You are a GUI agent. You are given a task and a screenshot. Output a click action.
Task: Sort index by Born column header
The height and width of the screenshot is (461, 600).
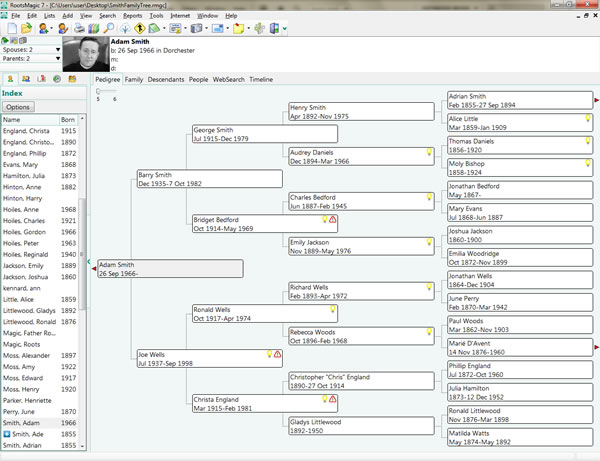point(68,120)
